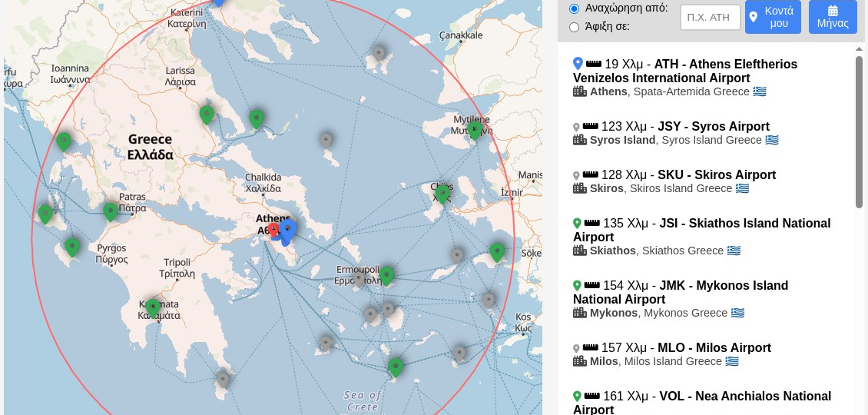Image resolution: width=868 pixels, height=415 pixels.
Task: Select green Zakynthos airport marker
Action: pos(72,247)
